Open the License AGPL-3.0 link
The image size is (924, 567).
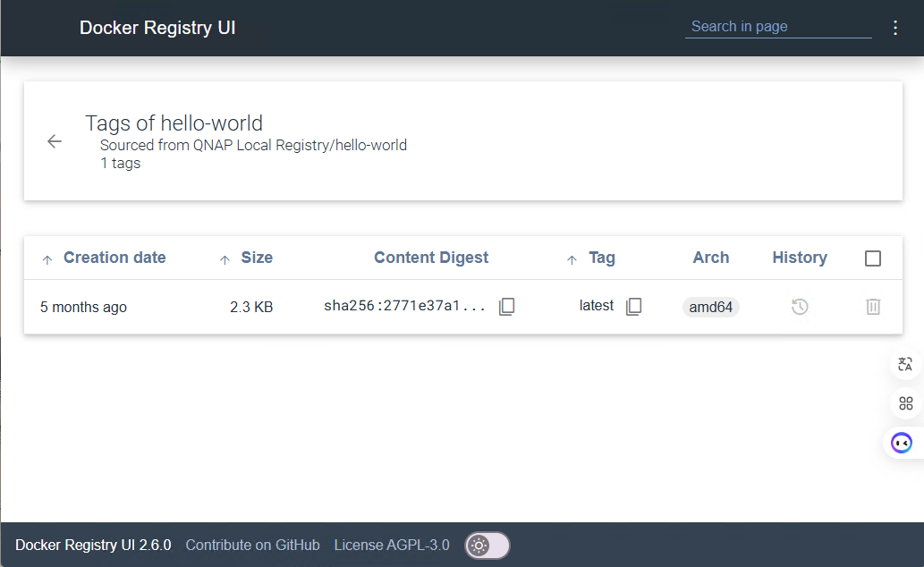[x=392, y=545]
